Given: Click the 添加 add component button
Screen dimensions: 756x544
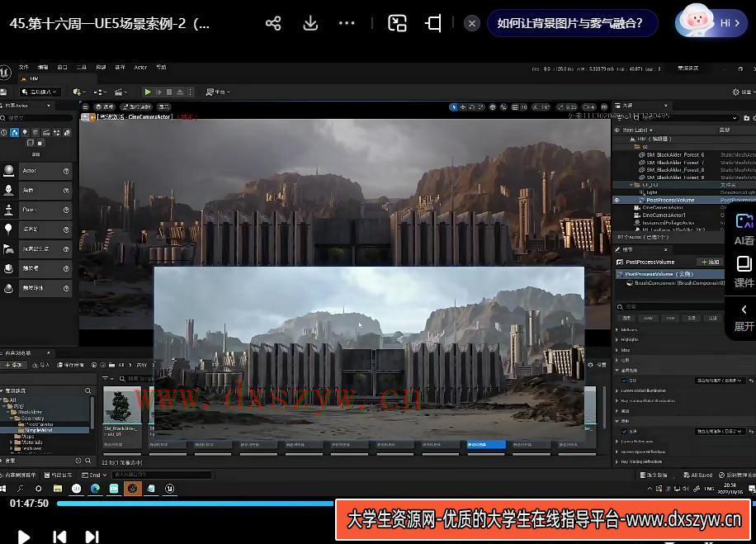Looking at the screenshot, I should 710,262.
